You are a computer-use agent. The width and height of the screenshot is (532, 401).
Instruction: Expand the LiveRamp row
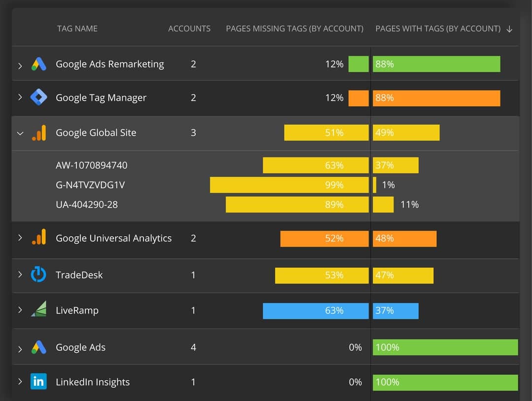(20, 309)
